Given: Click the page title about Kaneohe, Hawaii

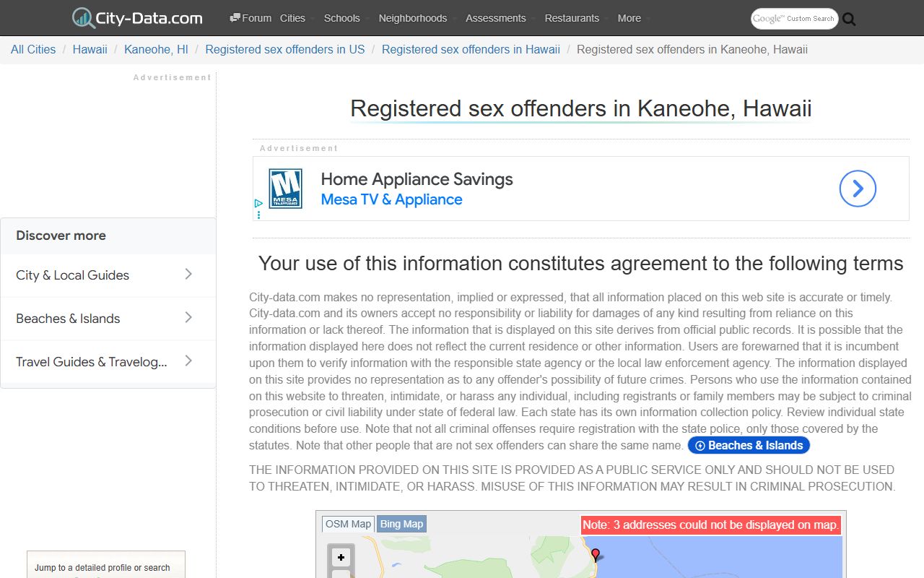Looking at the screenshot, I should coord(581,108).
